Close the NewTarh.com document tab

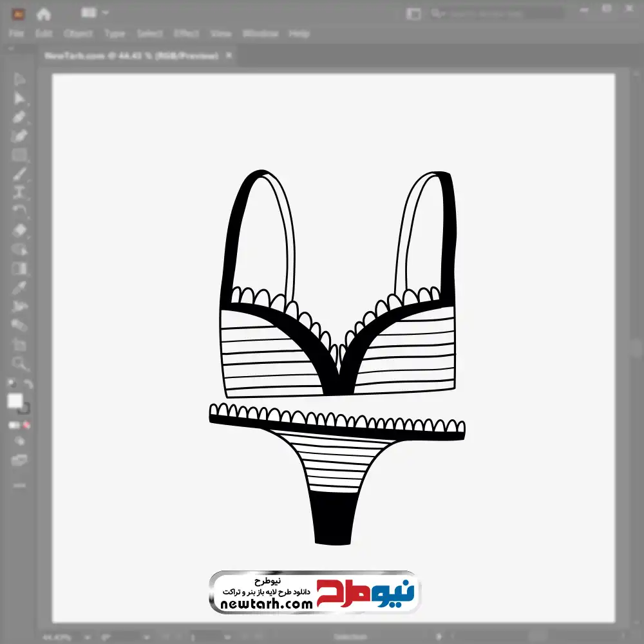click(x=229, y=56)
